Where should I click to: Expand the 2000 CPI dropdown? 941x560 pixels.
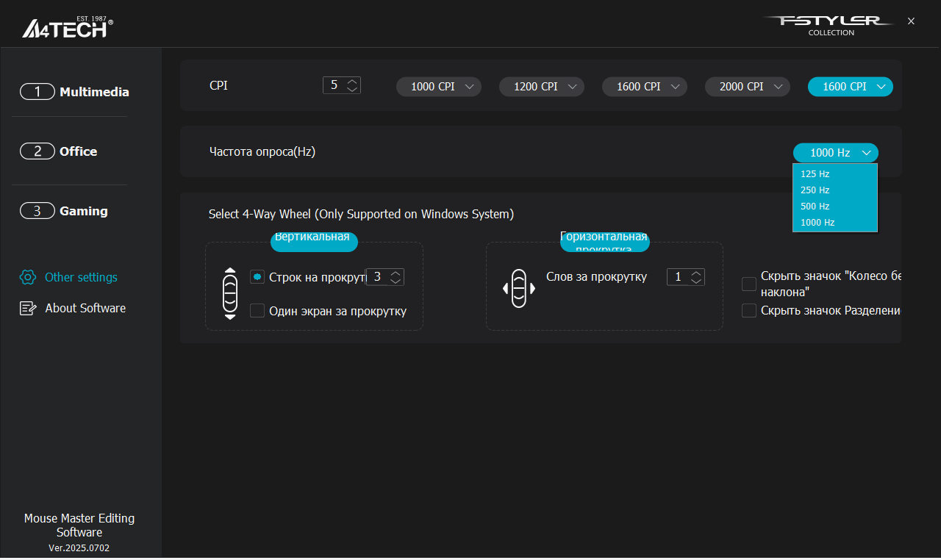point(748,87)
